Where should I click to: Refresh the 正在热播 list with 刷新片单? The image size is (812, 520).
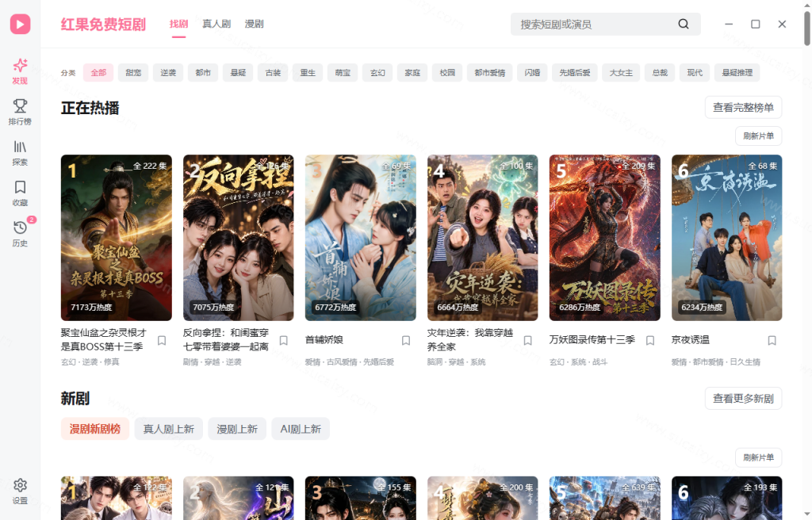click(759, 136)
